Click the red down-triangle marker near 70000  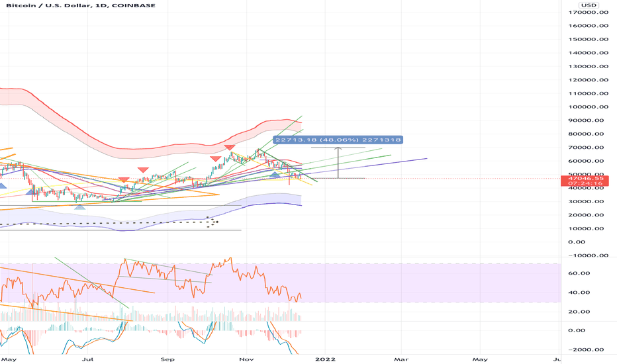[230, 148]
